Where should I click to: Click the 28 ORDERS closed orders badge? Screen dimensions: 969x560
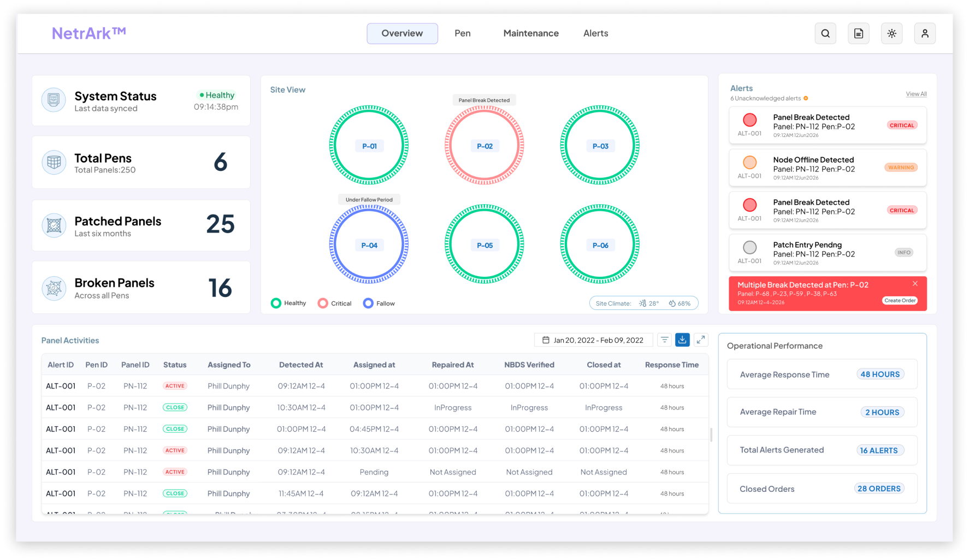(x=879, y=488)
